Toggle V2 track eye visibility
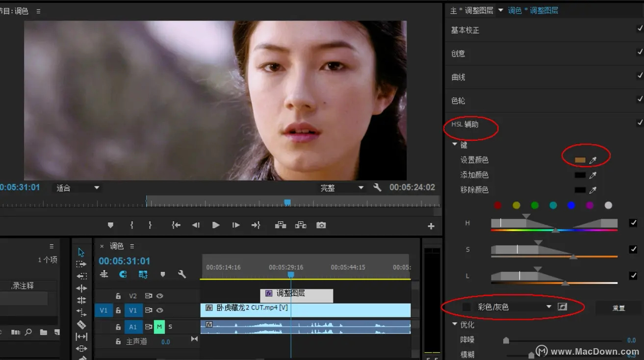The width and height of the screenshot is (644, 360). 160,296
